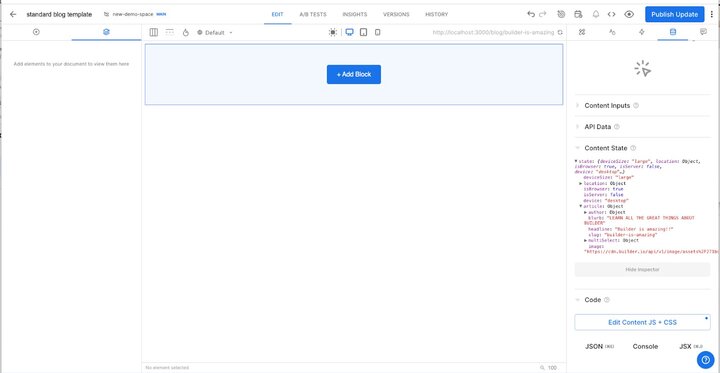
Task: Open the Console view
Action: click(x=645, y=346)
